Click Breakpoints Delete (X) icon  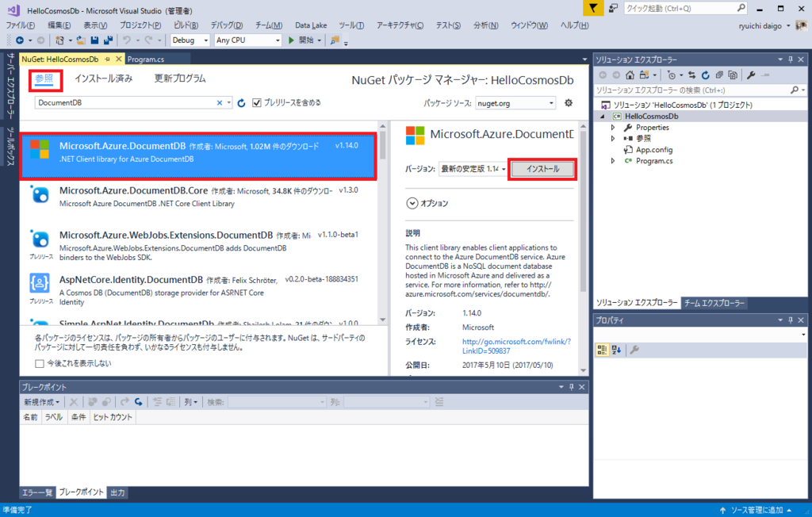74,402
